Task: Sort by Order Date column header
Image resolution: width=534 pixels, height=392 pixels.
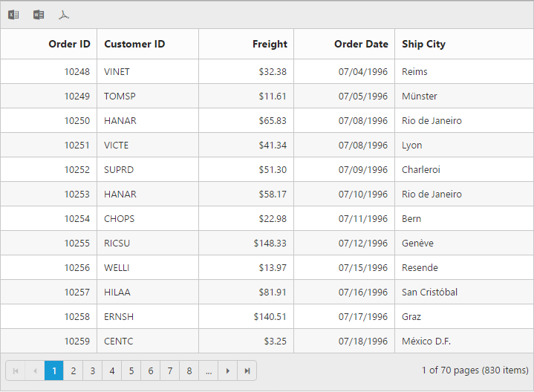Action: (361, 44)
